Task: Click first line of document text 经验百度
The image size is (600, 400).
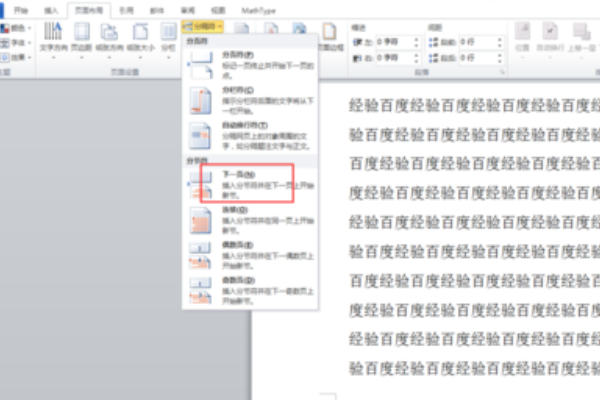Action: click(474, 105)
